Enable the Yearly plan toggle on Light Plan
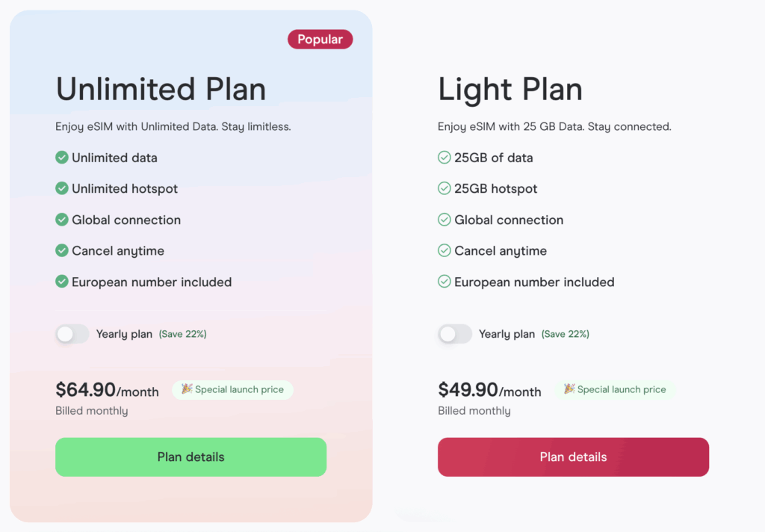Viewport: 765px width, 532px height. [x=455, y=334]
